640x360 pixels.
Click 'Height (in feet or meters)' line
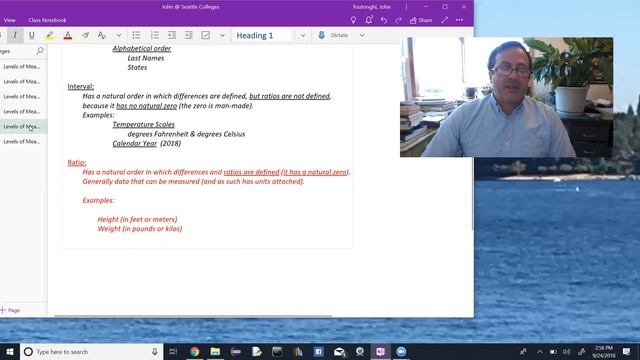(x=137, y=219)
